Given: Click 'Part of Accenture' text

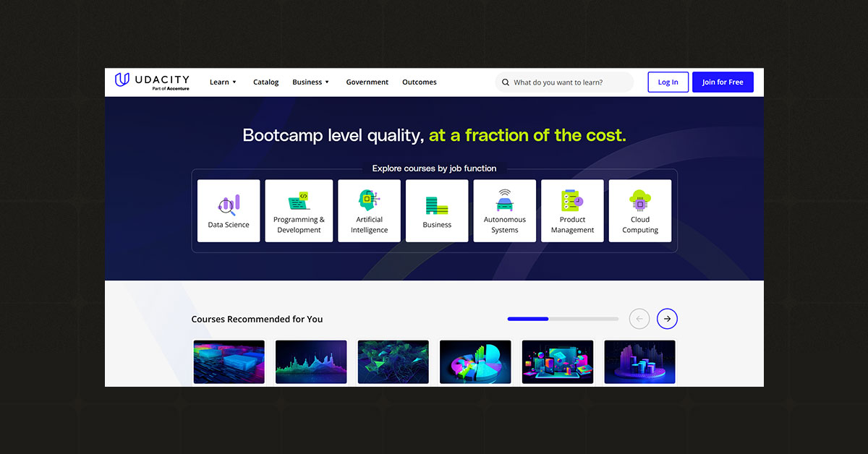Looking at the screenshot, I should click(x=171, y=89).
